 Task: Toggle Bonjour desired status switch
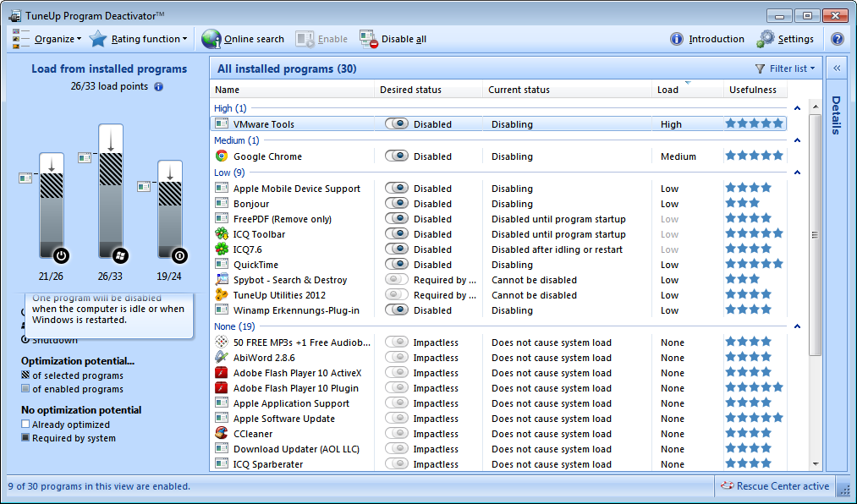[396, 204]
